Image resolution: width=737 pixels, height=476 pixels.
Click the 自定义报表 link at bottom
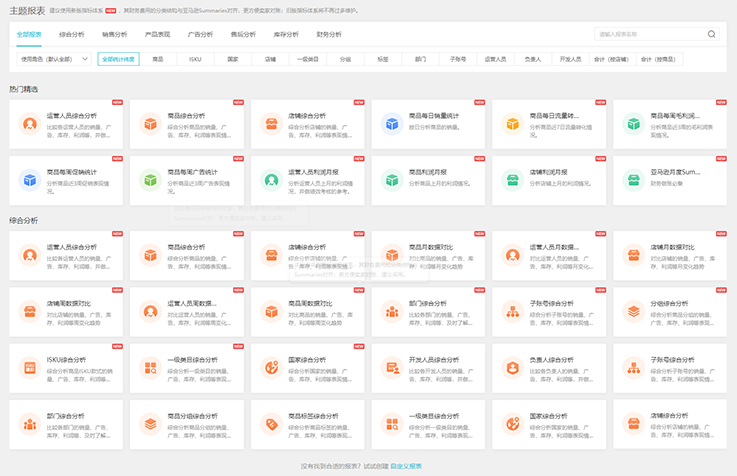pyautogui.click(x=406, y=466)
